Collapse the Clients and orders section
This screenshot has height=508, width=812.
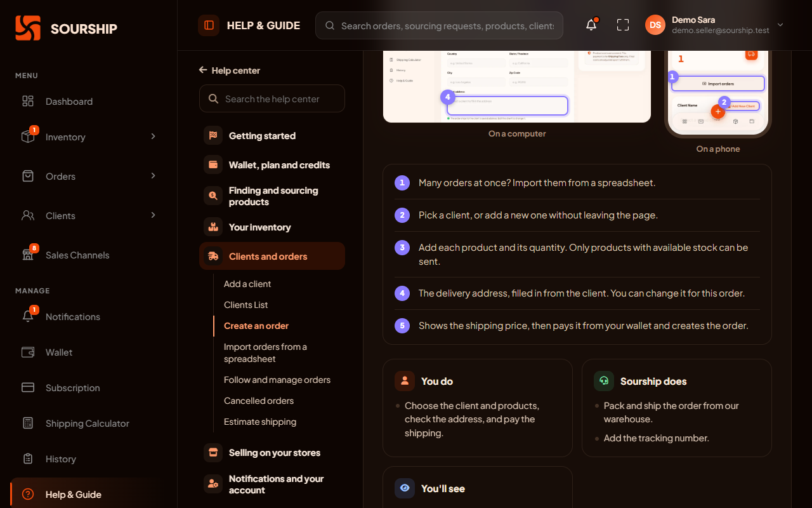pyautogui.click(x=272, y=257)
